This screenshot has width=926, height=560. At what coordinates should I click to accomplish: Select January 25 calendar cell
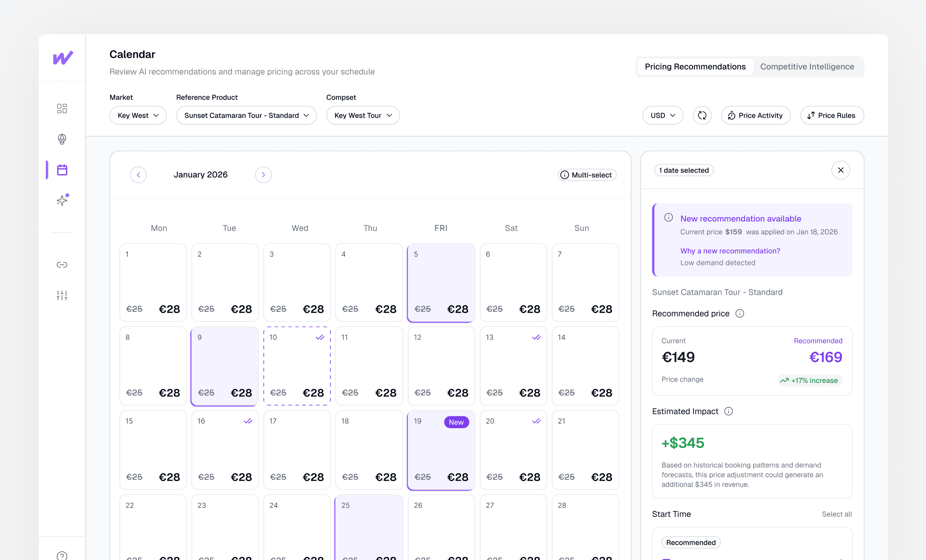pos(369,527)
